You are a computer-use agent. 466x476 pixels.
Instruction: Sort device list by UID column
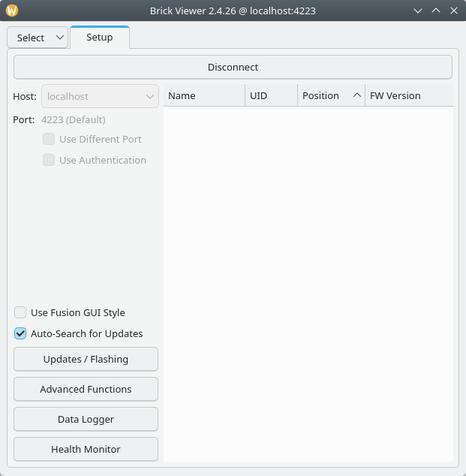pyautogui.click(x=270, y=95)
